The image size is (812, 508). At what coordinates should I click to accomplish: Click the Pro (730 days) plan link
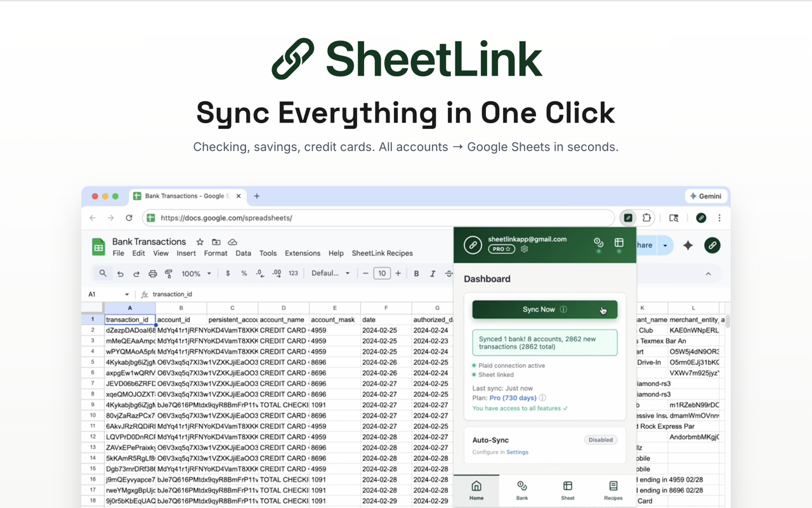(x=513, y=398)
